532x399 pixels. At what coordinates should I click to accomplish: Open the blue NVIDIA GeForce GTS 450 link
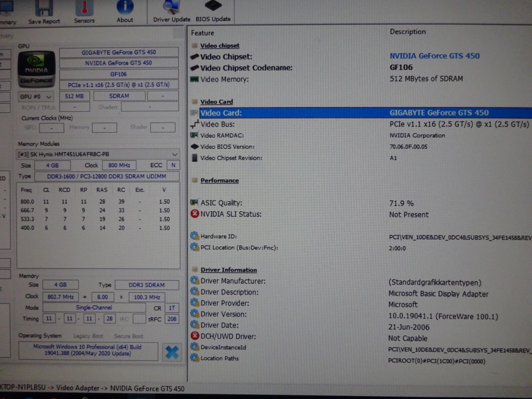click(x=435, y=56)
